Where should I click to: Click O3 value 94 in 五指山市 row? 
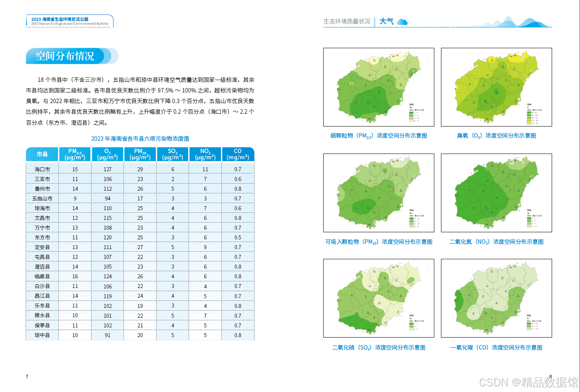[108, 199]
